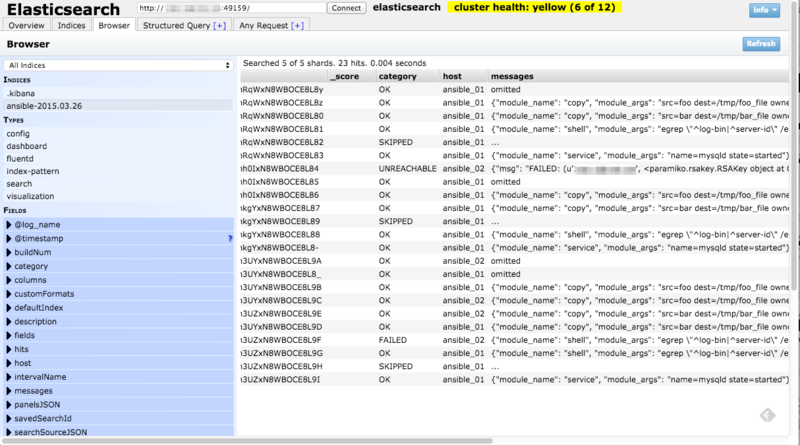This screenshot has height=445, width=800.
Task: Expand the description field
Action: pos(118,322)
